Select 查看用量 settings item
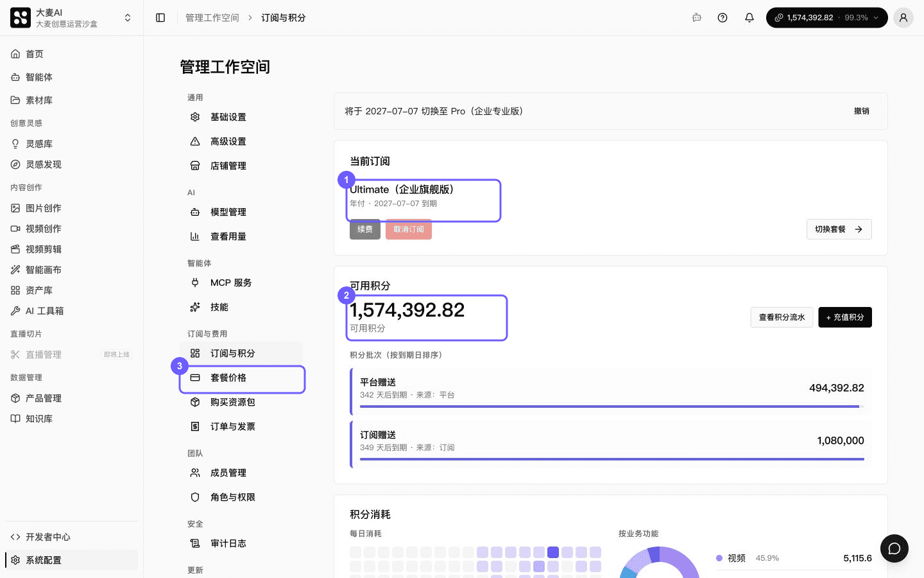The height and width of the screenshot is (578, 924). (241, 236)
